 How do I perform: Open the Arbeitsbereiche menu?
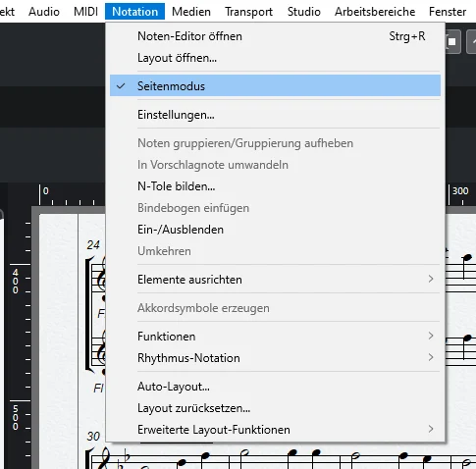(375, 12)
